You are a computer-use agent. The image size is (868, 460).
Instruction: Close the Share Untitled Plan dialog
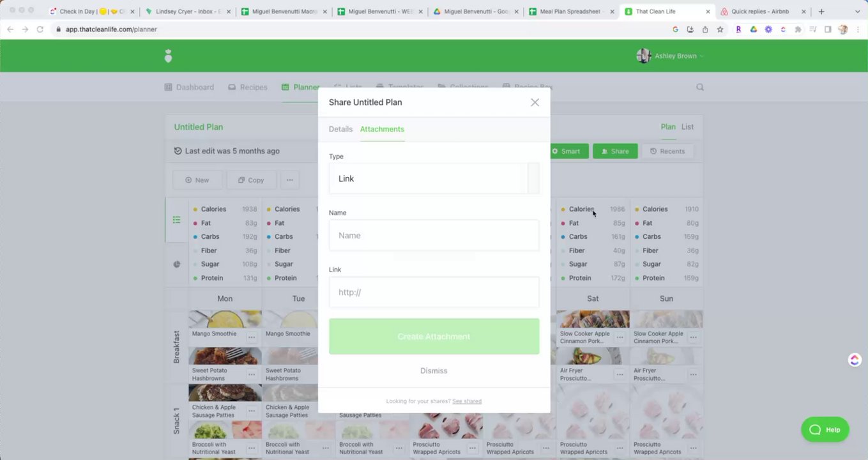pyautogui.click(x=535, y=102)
